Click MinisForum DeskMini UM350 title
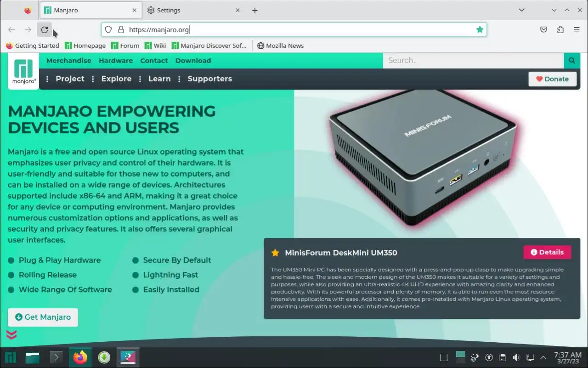Viewport: 588px width, 368px height. pos(341,253)
